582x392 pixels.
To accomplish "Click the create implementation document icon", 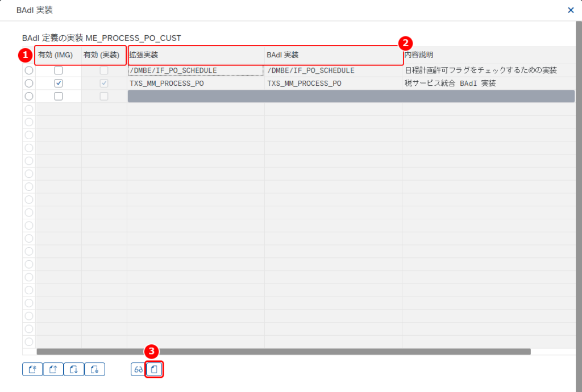I will tap(154, 369).
